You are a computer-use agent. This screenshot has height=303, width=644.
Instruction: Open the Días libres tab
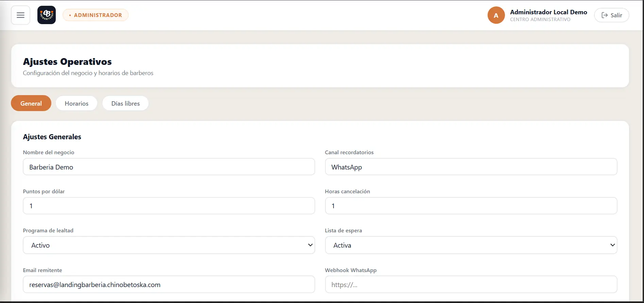(125, 103)
